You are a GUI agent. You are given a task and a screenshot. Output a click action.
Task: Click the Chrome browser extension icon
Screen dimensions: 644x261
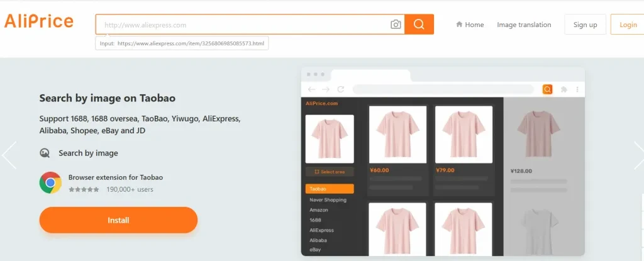click(50, 182)
